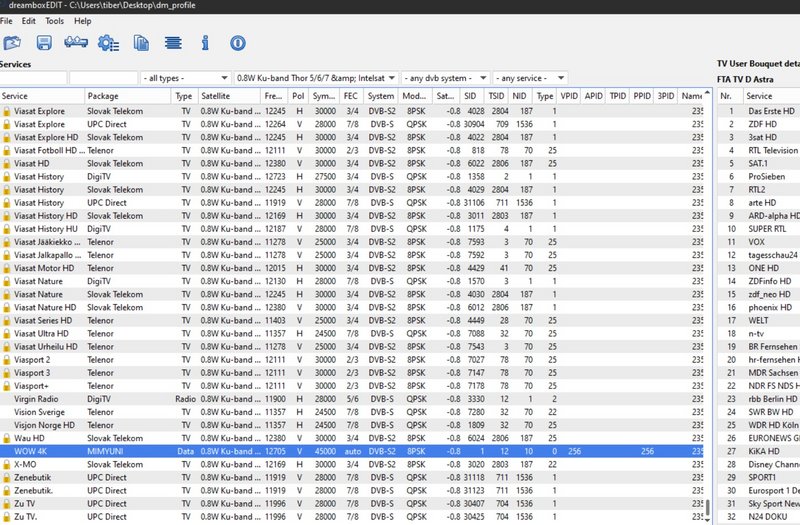The width and height of the screenshot is (800, 525).
Task: Click second package filter field
Action: coord(104,78)
